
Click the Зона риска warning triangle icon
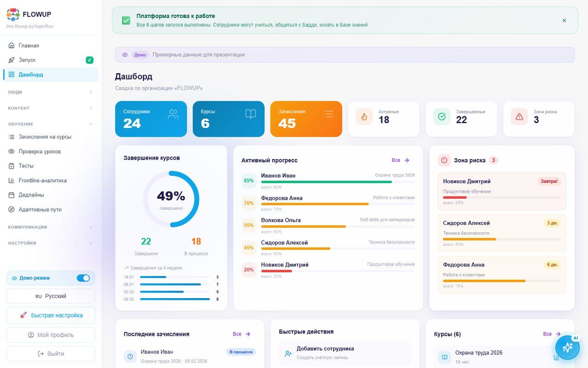tap(519, 116)
